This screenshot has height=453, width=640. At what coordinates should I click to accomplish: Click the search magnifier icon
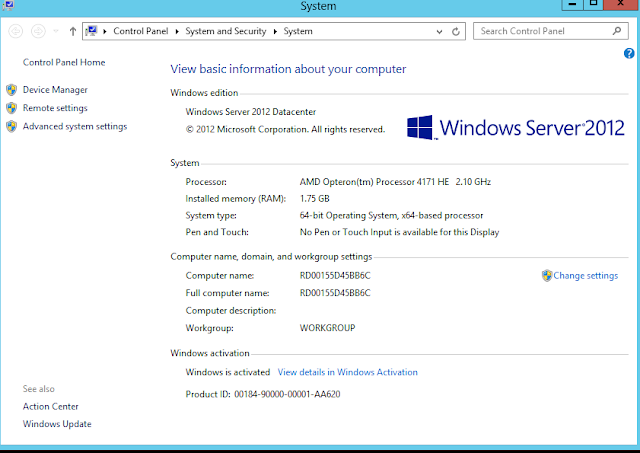click(x=617, y=31)
